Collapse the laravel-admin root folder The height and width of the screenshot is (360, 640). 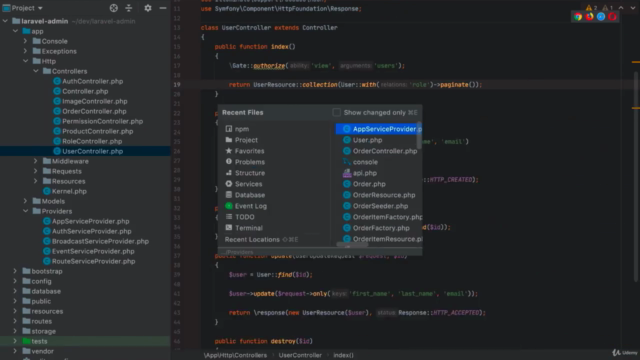[x=5, y=21]
